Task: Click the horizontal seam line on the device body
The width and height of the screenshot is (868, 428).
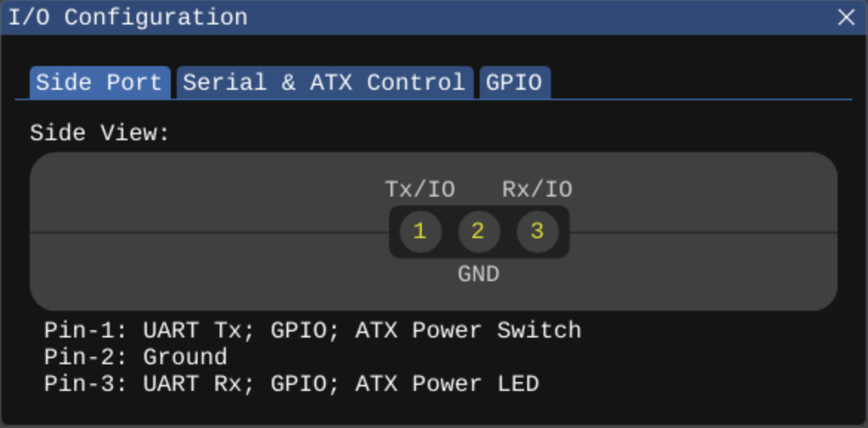Action: coord(208,233)
